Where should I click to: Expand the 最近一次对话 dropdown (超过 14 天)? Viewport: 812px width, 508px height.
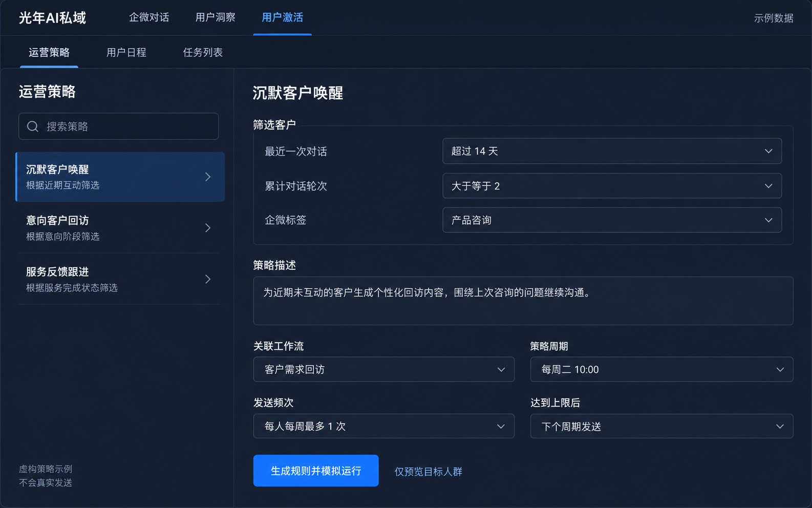(x=612, y=151)
